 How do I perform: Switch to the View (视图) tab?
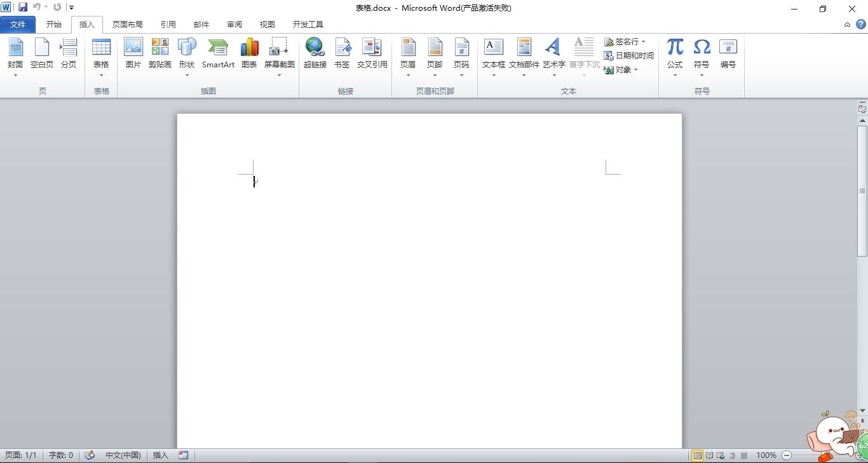tap(268, 25)
